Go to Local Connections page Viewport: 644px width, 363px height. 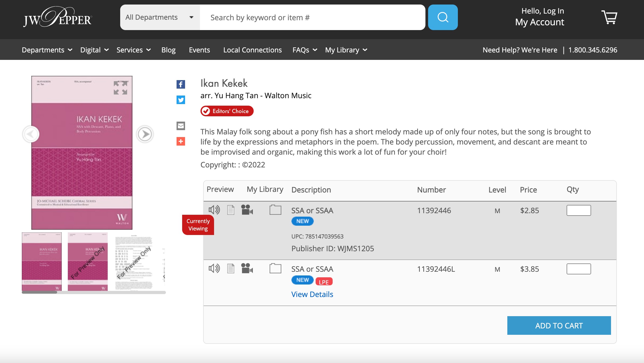coord(252,50)
